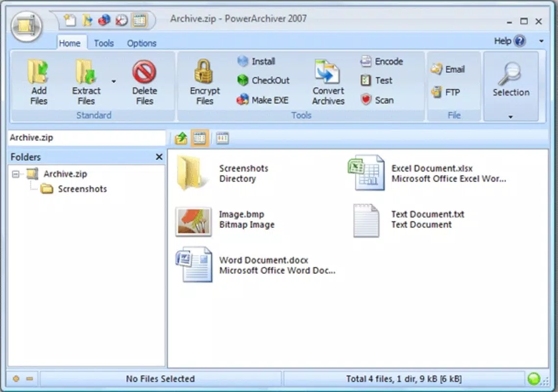Click the Open archive quick-access icon
Image resolution: width=558 pixels, height=392 pixels.
pos(88,20)
